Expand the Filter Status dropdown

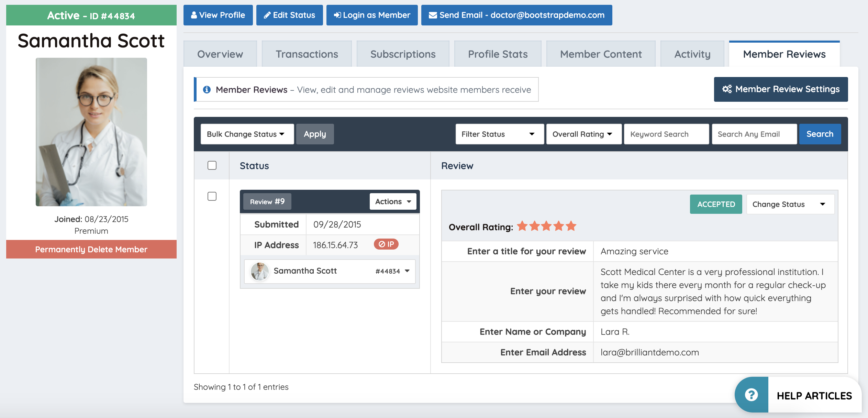499,134
